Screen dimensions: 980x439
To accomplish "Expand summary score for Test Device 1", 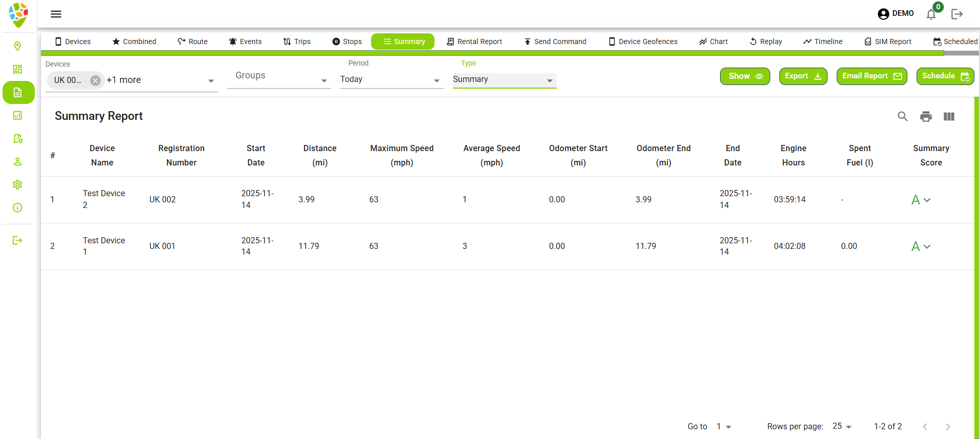I will (927, 246).
